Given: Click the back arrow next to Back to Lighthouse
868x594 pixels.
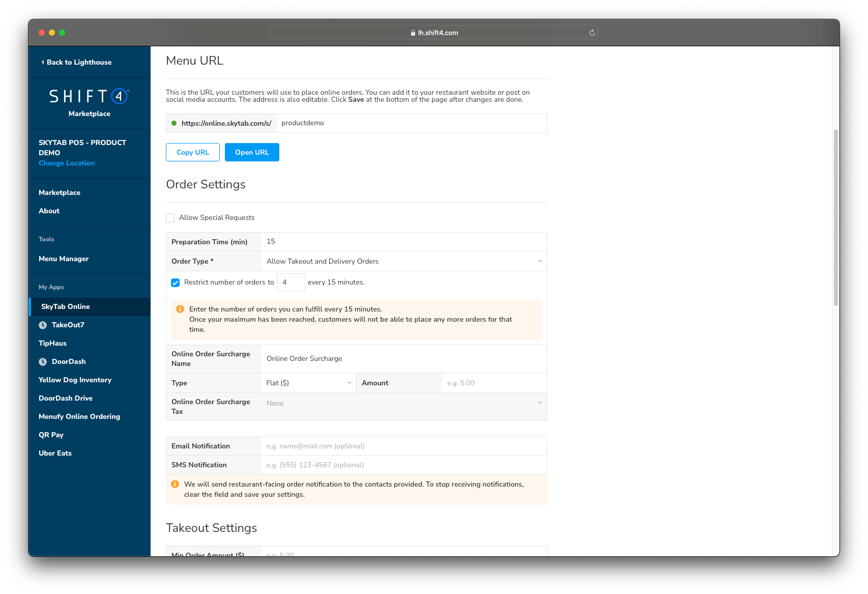Looking at the screenshot, I should [43, 62].
